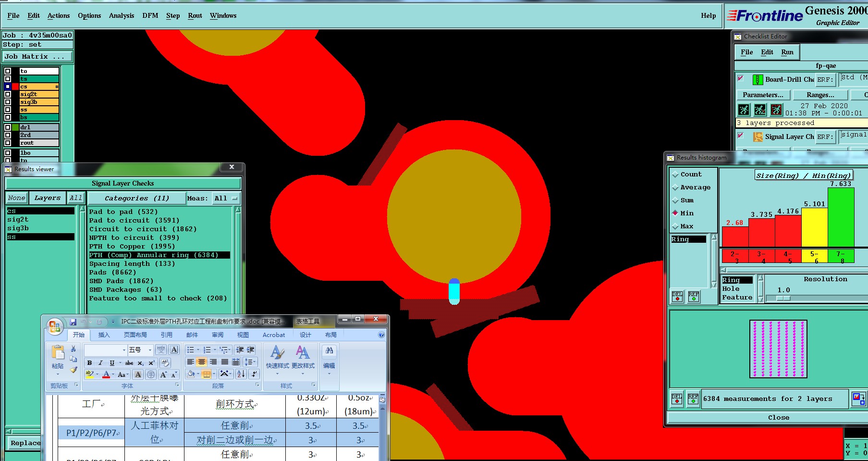Open font color dropdown arrow

click(x=113, y=374)
